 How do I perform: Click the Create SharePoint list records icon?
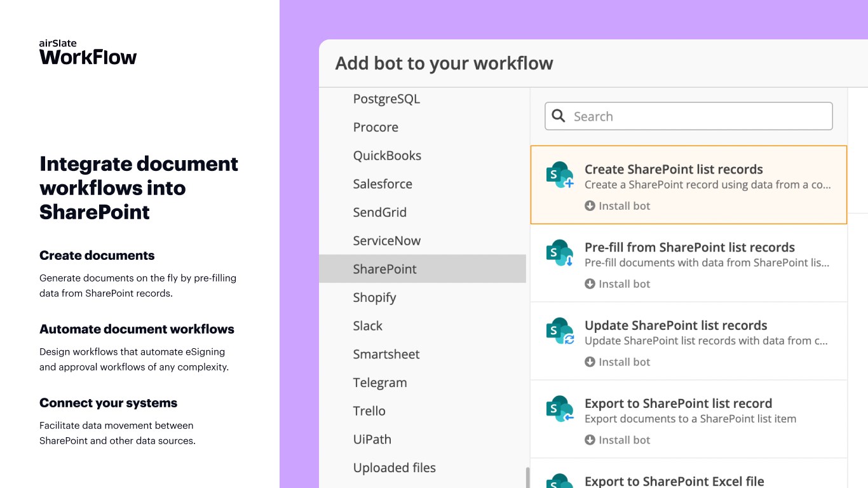pyautogui.click(x=560, y=175)
